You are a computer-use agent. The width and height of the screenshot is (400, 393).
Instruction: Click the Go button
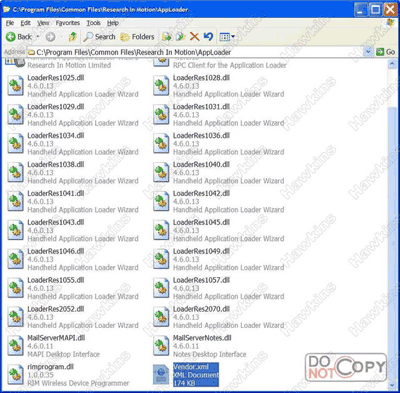click(x=386, y=52)
